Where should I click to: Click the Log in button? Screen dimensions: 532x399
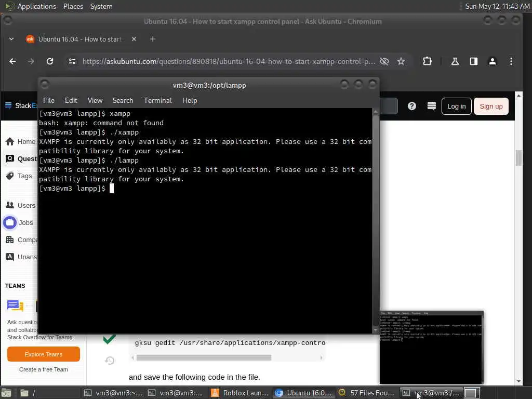tap(456, 106)
